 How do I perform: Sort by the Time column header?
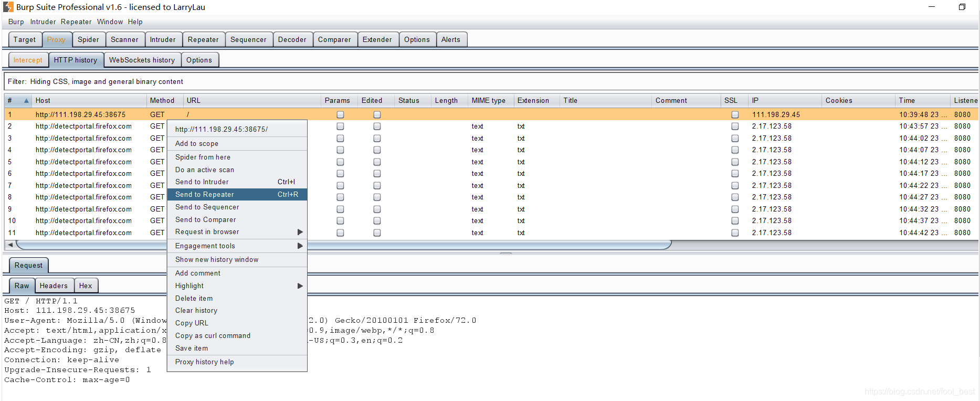pos(922,101)
